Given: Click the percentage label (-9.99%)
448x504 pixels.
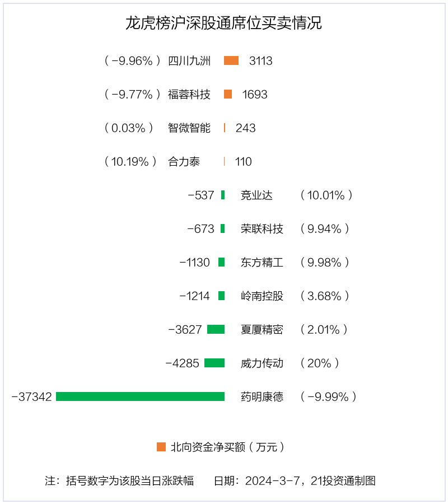Looking at the screenshot, I should click(x=328, y=396).
